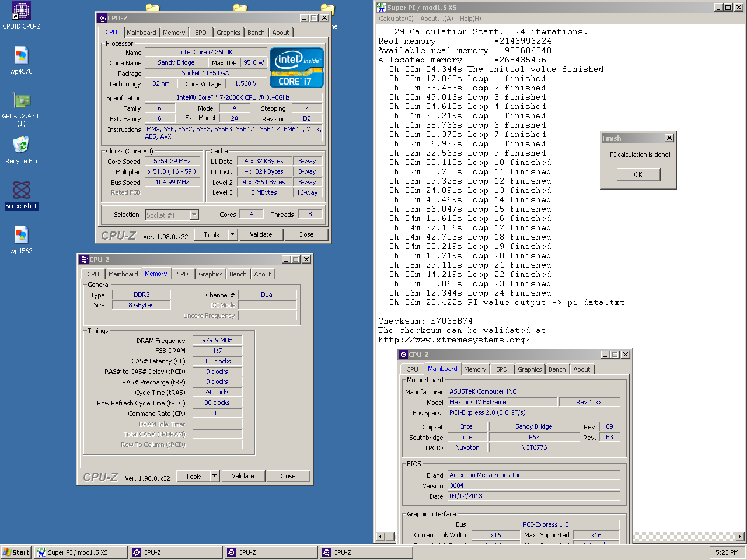Select Graphics tab in CPU-Z Memory window

[211, 274]
